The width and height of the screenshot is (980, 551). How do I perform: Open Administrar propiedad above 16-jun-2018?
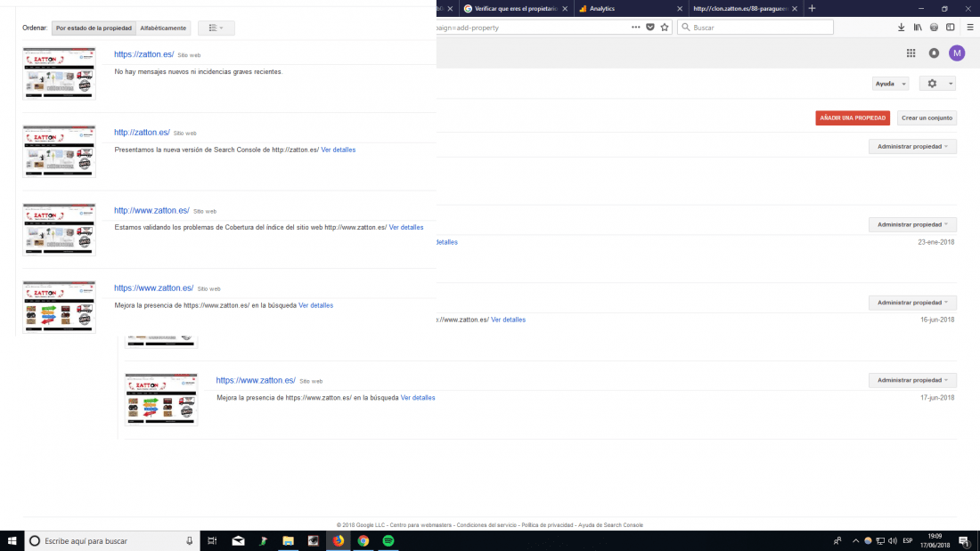(x=912, y=303)
